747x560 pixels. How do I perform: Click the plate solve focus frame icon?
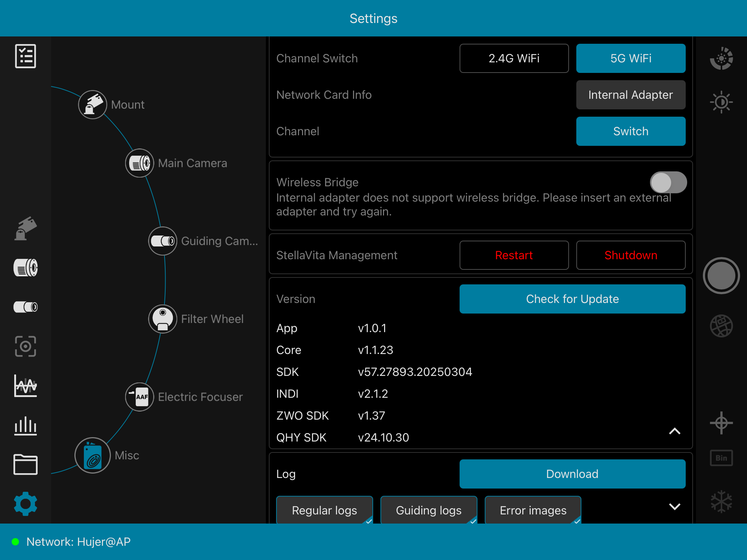click(x=25, y=346)
